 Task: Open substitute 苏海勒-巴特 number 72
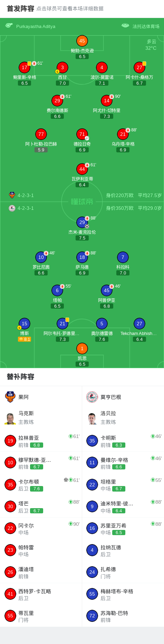coord(123,616)
